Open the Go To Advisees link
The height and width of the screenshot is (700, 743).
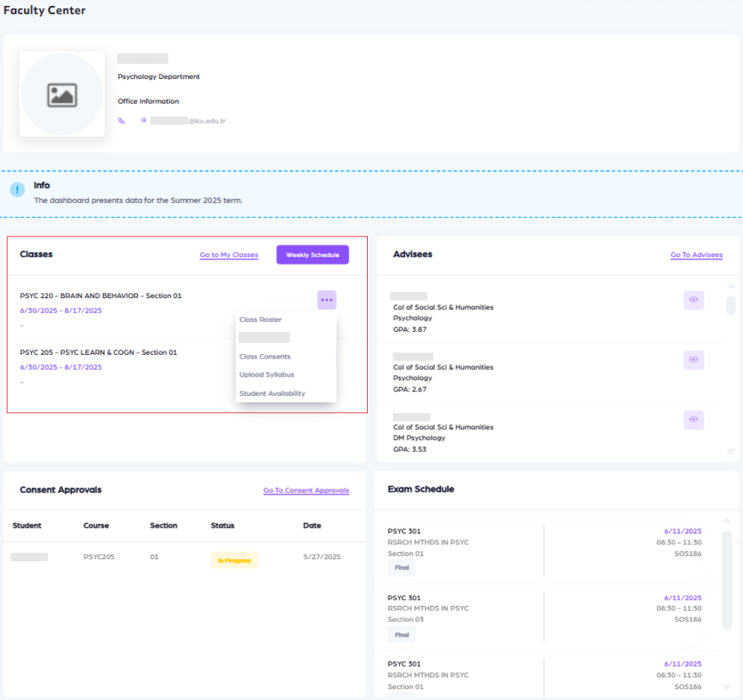(696, 255)
